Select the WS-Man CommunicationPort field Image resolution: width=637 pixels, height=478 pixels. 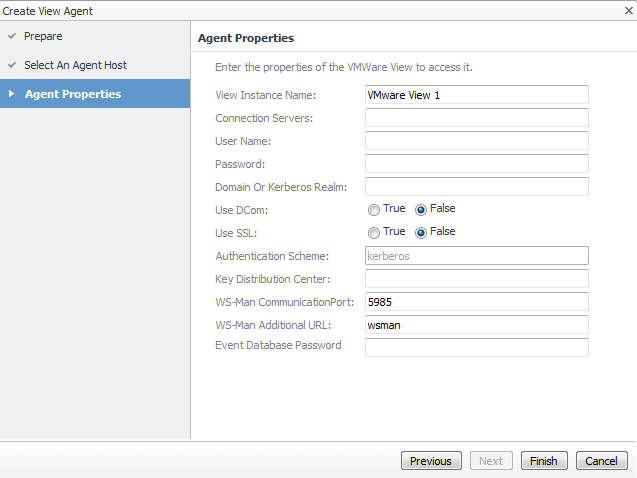coord(476,301)
